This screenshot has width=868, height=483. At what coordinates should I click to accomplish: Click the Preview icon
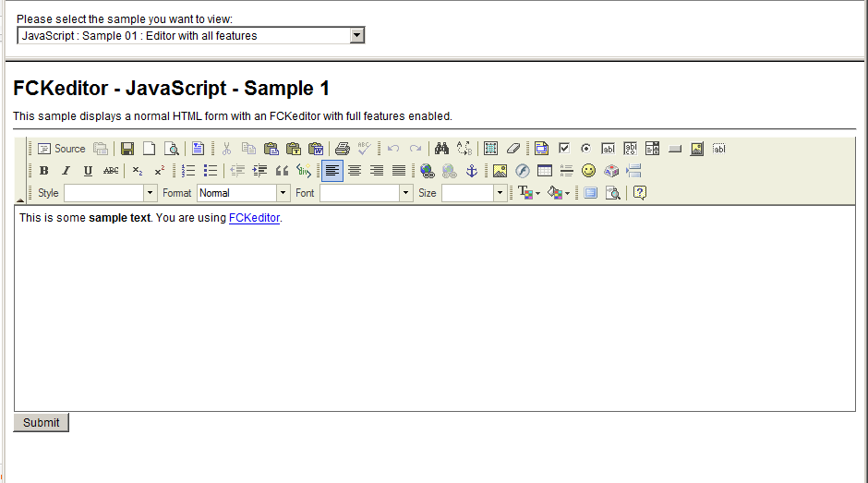coord(172,149)
